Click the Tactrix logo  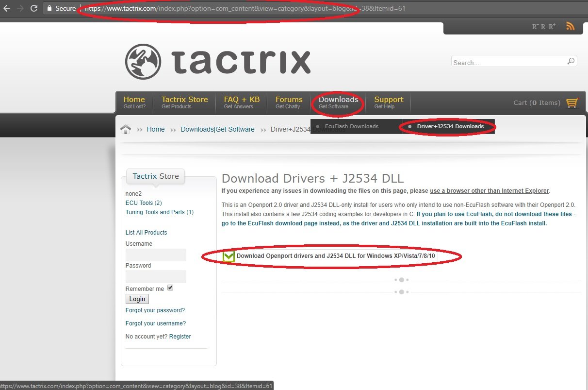217,62
